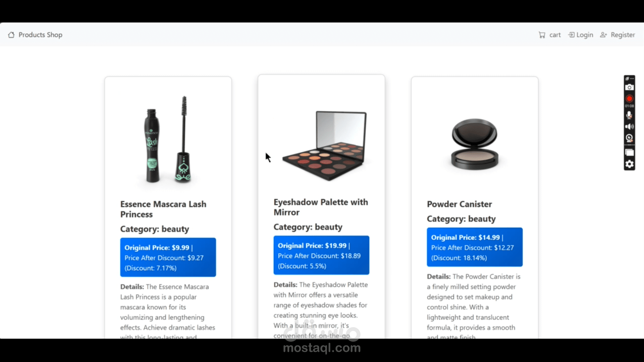The width and height of the screenshot is (644, 362).
Task: Open the Register page
Action: (x=623, y=35)
